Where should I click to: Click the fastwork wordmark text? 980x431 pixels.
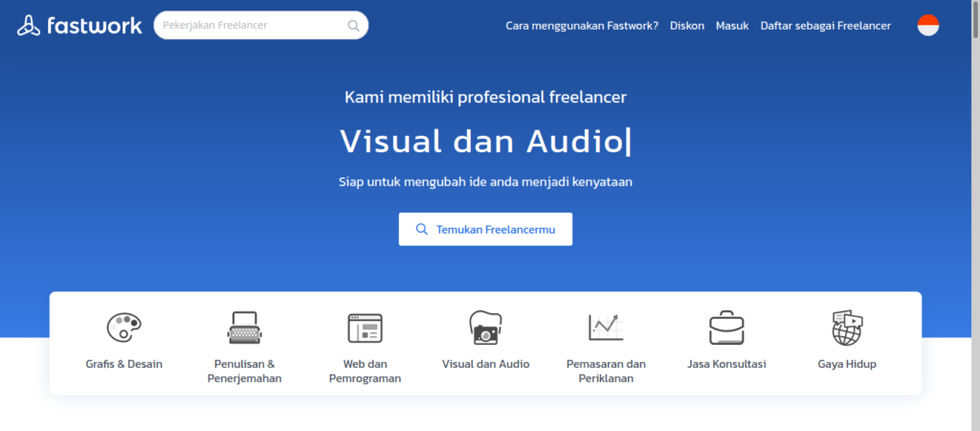pos(95,25)
